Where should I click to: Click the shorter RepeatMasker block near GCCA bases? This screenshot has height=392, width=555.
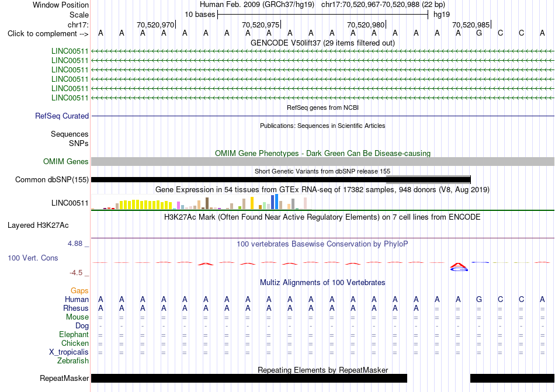[512, 378]
